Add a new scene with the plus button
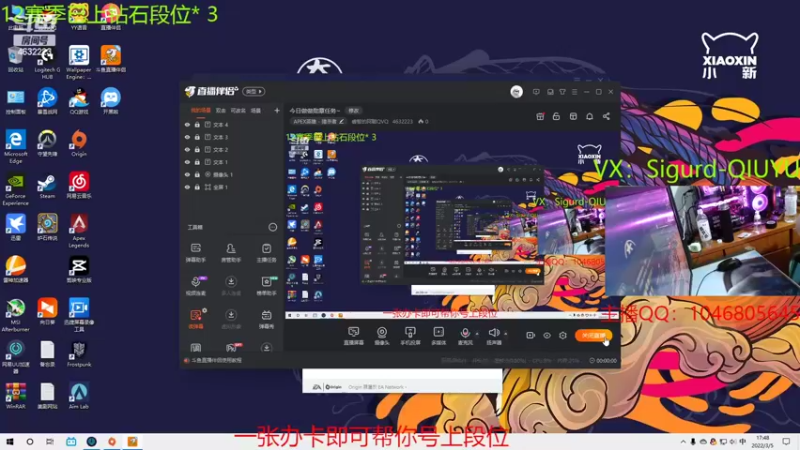 (x=277, y=110)
